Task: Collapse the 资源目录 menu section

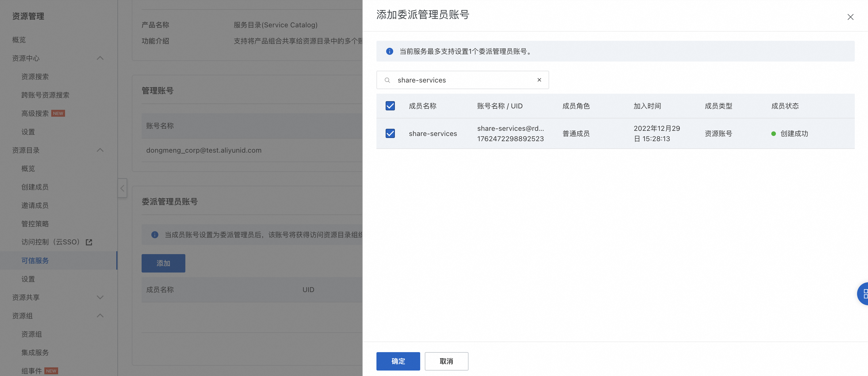Action: tap(100, 150)
